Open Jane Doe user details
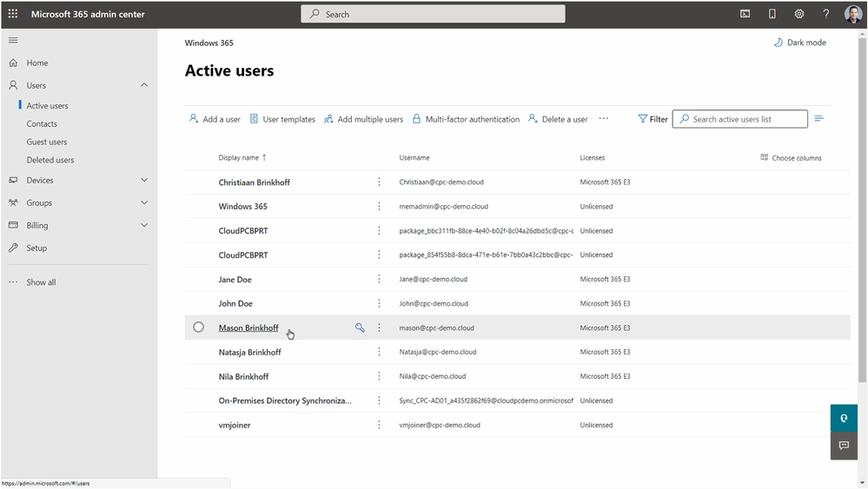The width and height of the screenshot is (868, 489). 235,280
